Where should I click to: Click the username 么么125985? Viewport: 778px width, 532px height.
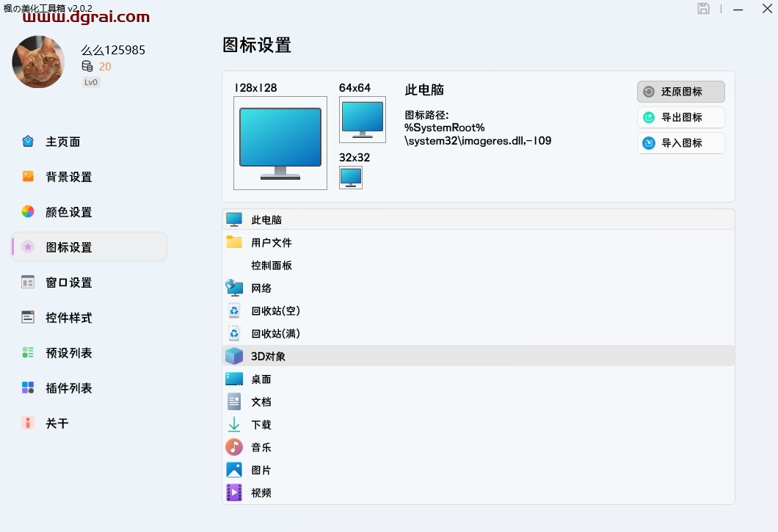tap(113, 50)
